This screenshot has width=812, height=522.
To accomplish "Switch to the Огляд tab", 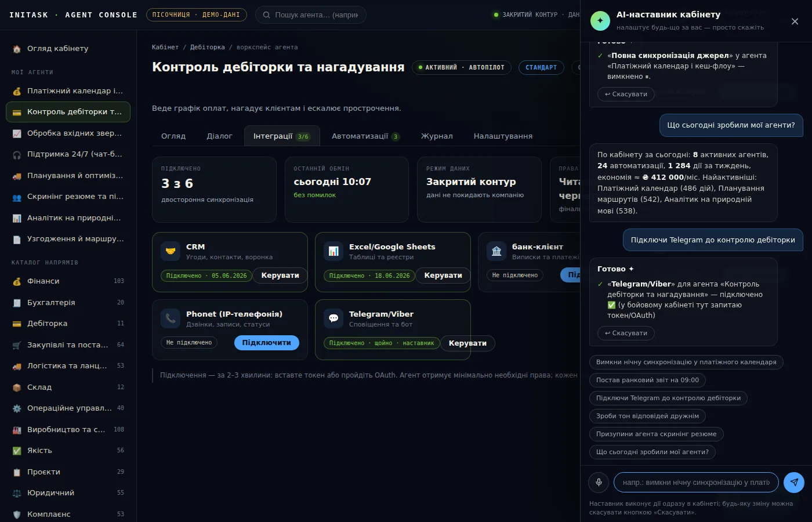I will pos(173,136).
